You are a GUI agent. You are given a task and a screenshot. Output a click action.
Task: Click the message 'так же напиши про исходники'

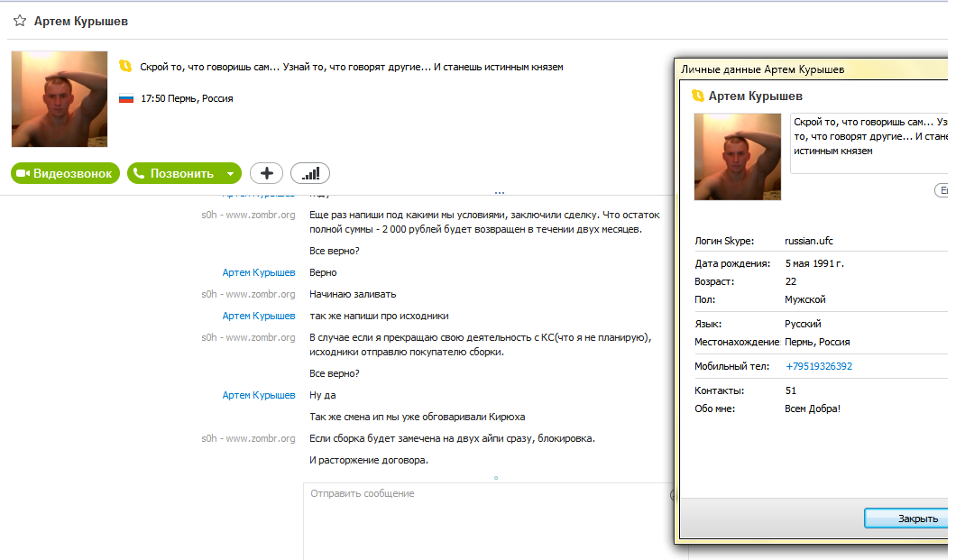379,316
